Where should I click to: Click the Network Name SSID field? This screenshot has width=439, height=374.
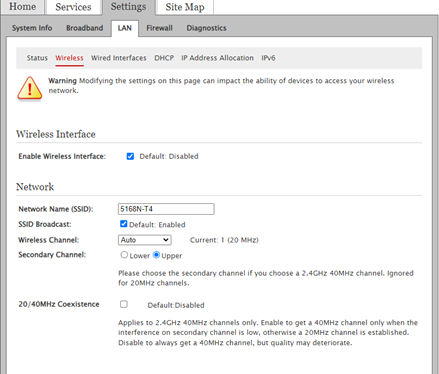click(166, 209)
